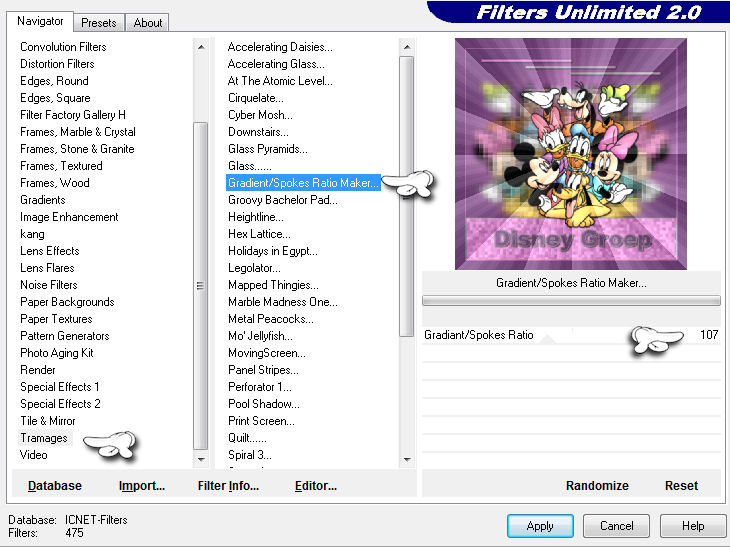Select Photo Aging Kit category

[x=57, y=353]
